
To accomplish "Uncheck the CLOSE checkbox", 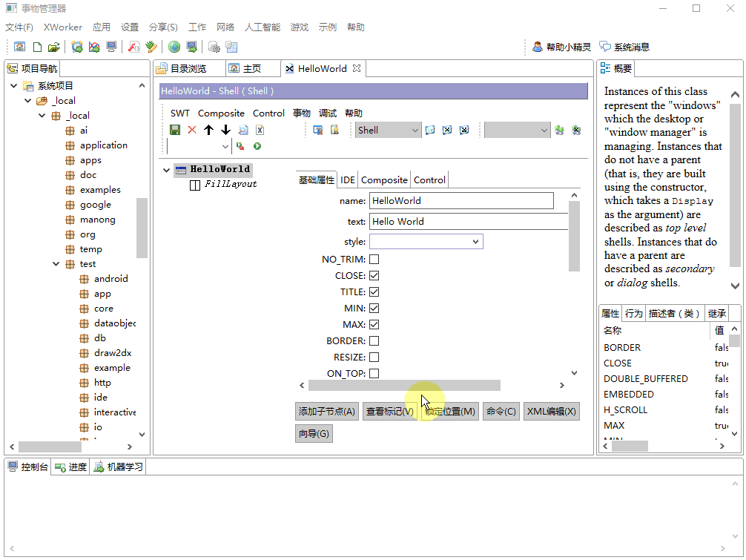I will [x=374, y=275].
